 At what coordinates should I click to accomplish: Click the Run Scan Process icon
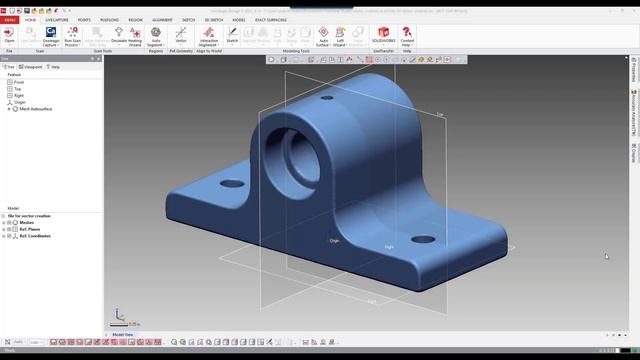point(72,33)
